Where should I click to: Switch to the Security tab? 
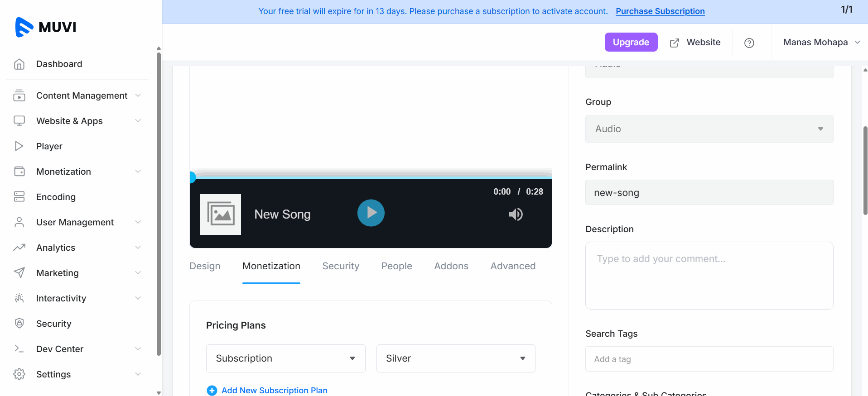pyautogui.click(x=341, y=266)
